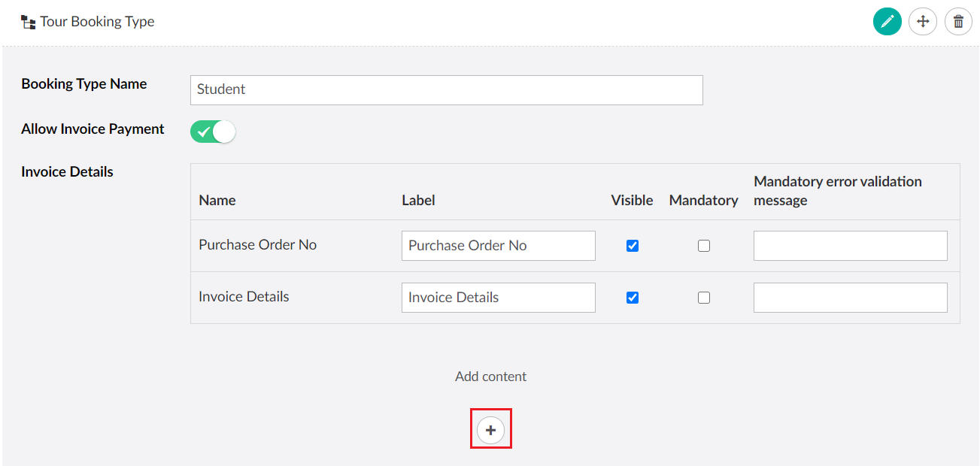Screen dimensions: 980x466
Task: Click the tree icon beside Tour Booking Type
Action: click(29, 23)
